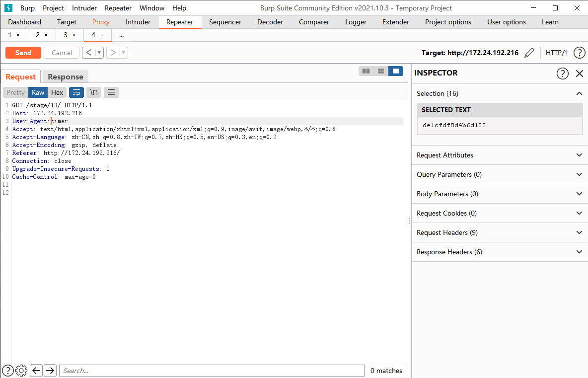
Task: Click the selected text value de1cfdf8d4b6d122
Action: click(454, 125)
